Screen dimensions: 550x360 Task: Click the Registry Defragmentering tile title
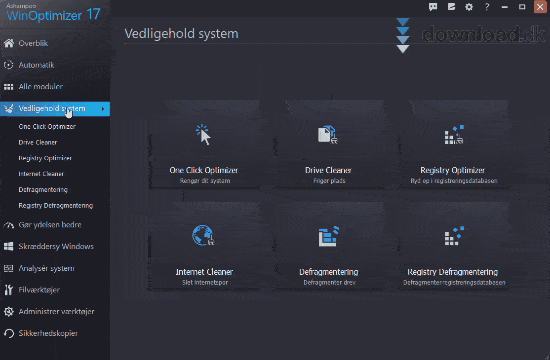[x=452, y=272]
